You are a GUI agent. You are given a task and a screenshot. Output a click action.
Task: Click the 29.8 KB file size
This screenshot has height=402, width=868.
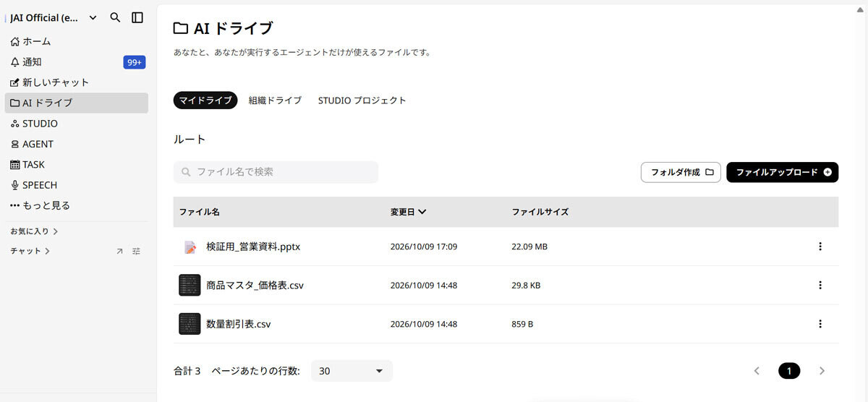click(x=526, y=285)
